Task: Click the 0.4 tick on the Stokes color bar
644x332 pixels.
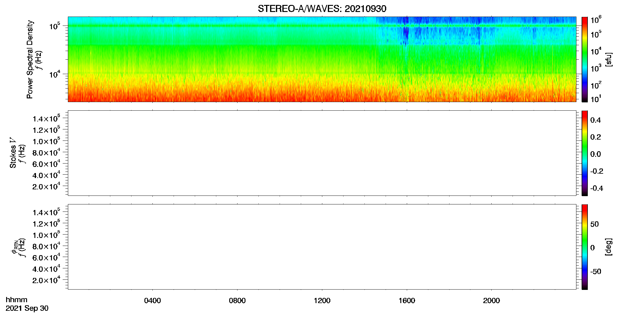Action: (595, 120)
